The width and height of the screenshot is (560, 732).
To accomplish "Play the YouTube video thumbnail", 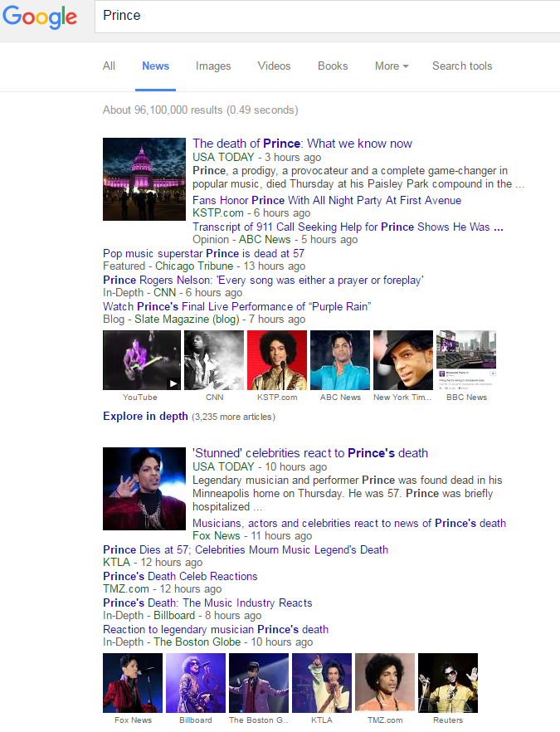I will coord(142,360).
